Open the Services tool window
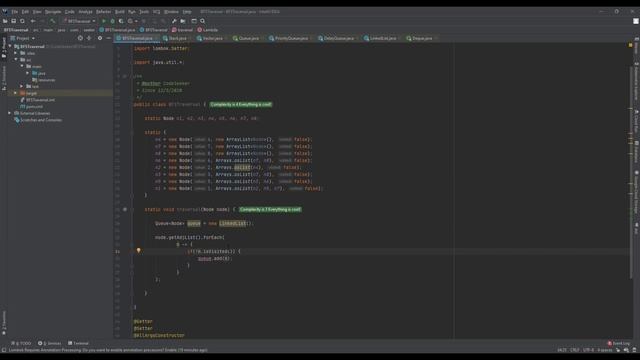Image resolution: width=640 pixels, height=360 pixels. click(49, 343)
